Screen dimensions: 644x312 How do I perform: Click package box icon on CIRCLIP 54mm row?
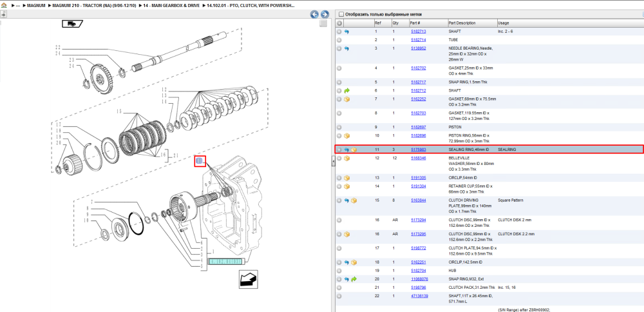coord(346,178)
